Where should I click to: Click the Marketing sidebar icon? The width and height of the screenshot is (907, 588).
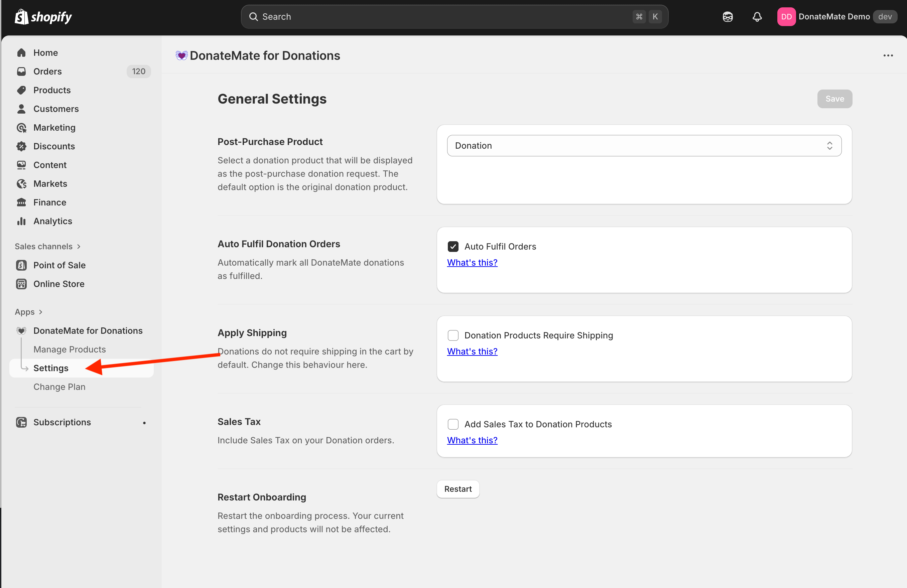click(x=22, y=128)
